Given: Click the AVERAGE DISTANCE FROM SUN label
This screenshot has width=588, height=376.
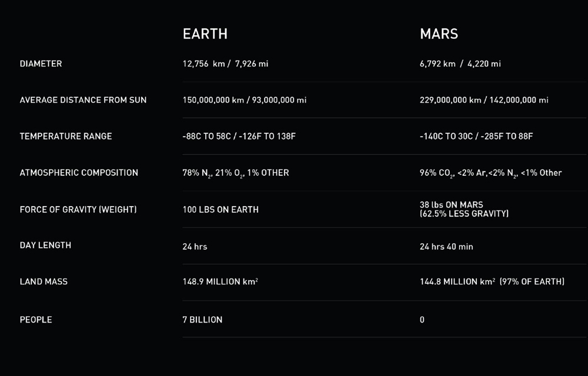Looking at the screenshot, I should click(x=83, y=100).
